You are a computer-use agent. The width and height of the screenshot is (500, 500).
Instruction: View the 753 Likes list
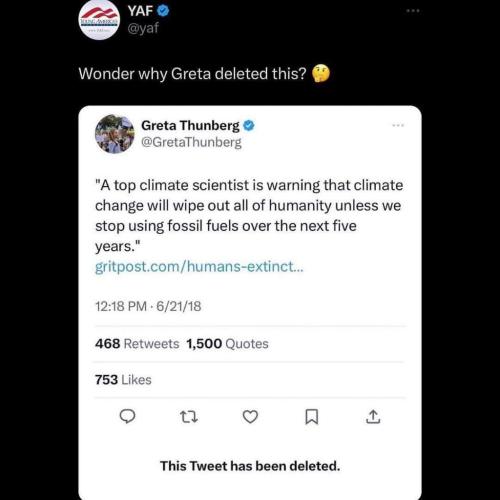coord(123,380)
